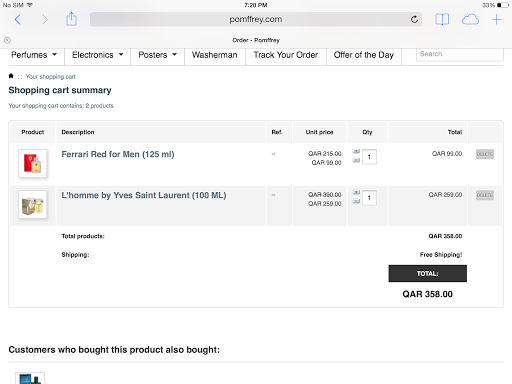The width and height of the screenshot is (512, 384).
Task: Tap the Safari back arrow
Action: [18, 20]
